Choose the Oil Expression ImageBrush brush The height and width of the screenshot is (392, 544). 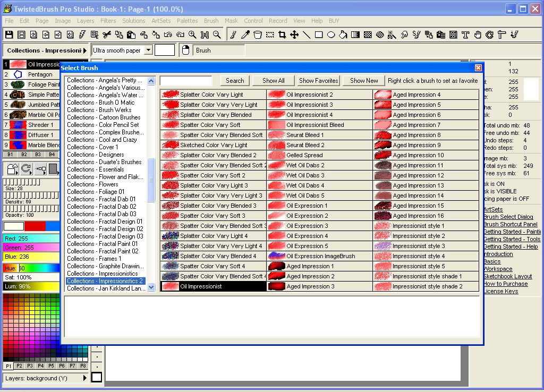coord(319,256)
